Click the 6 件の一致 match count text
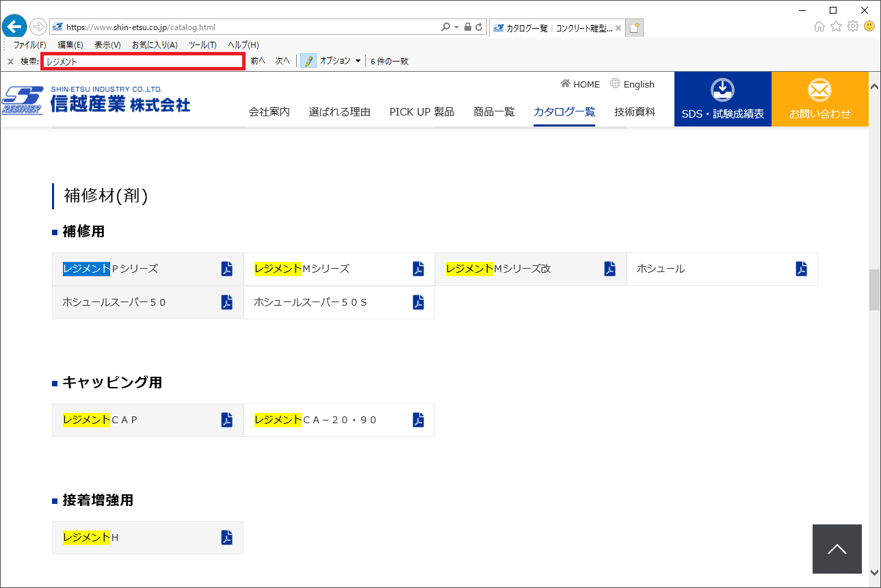 [x=389, y=61]
